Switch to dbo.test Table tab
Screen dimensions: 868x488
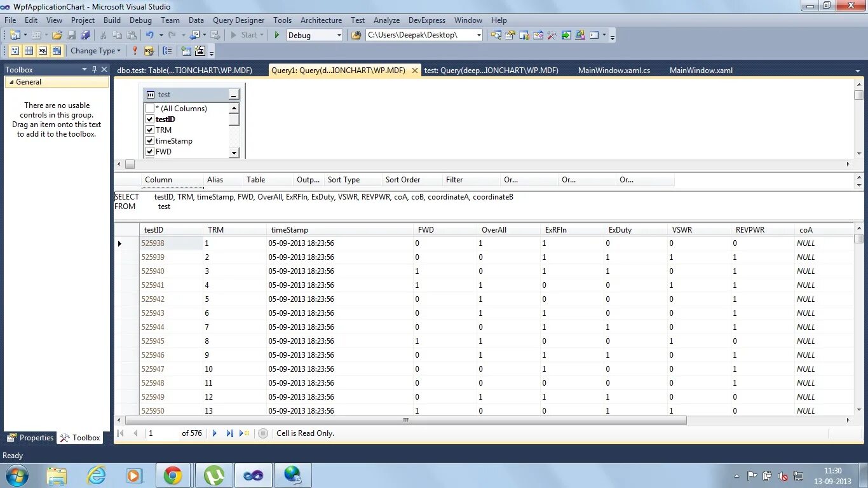pyautogui.click(x=185, y=71)
